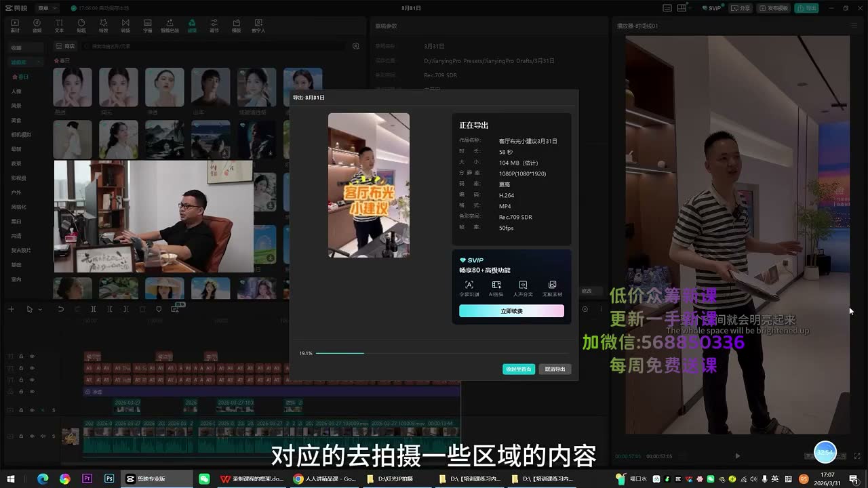The height and width of the screenshot is (488, 868).
Task: Open the 调节 adjustment tab icon
Action: 214,26
